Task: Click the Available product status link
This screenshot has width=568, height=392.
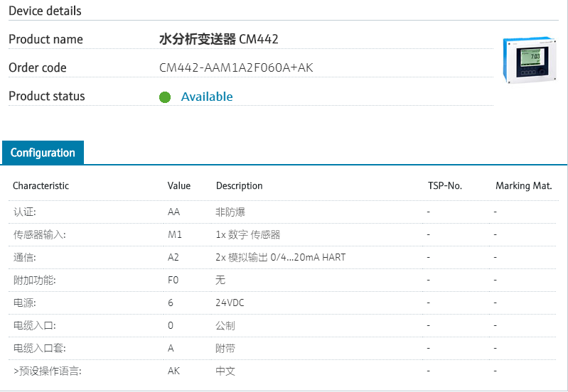Action: pyautogui.click(x=207, y=97)
